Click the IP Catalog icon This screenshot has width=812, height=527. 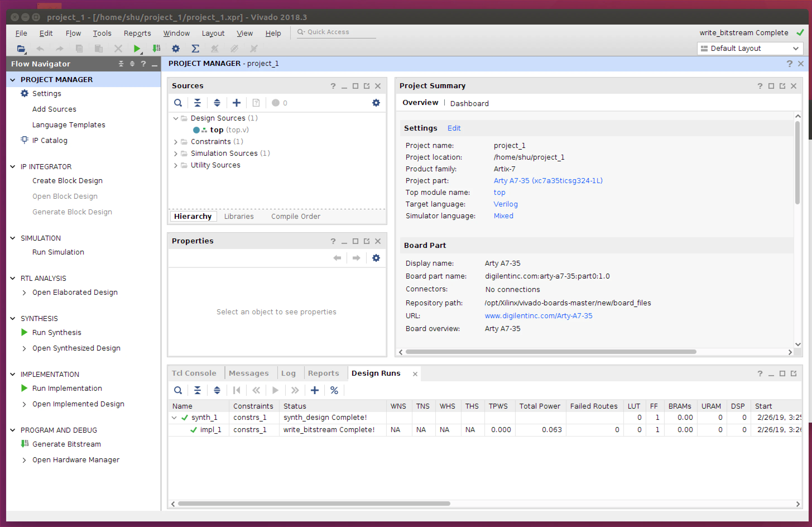[x=24, y=140]
